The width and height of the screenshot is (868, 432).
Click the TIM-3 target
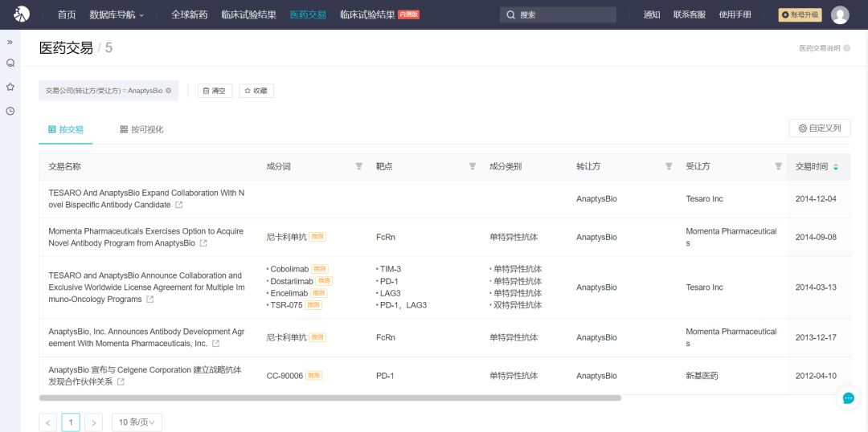coord(391,269)
